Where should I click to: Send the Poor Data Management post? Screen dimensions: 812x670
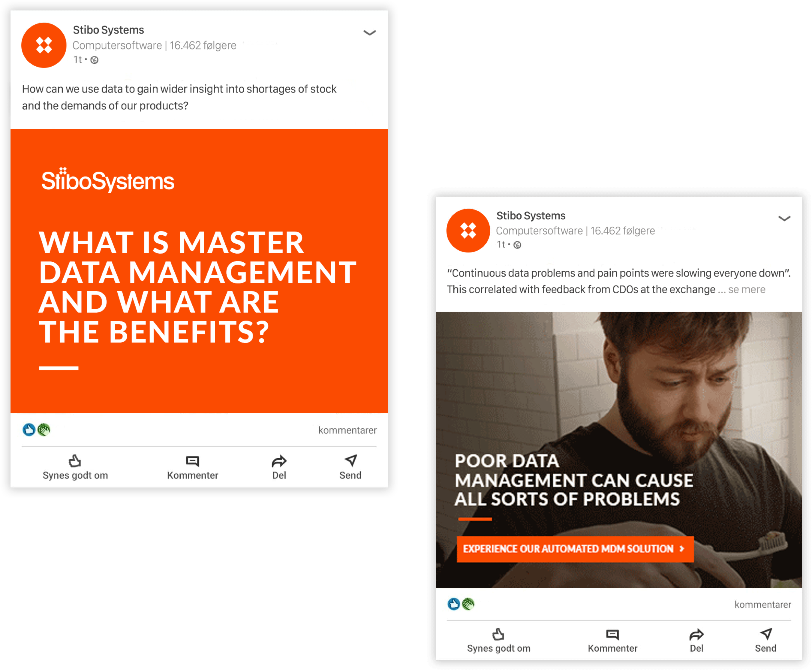coord(765,641)
